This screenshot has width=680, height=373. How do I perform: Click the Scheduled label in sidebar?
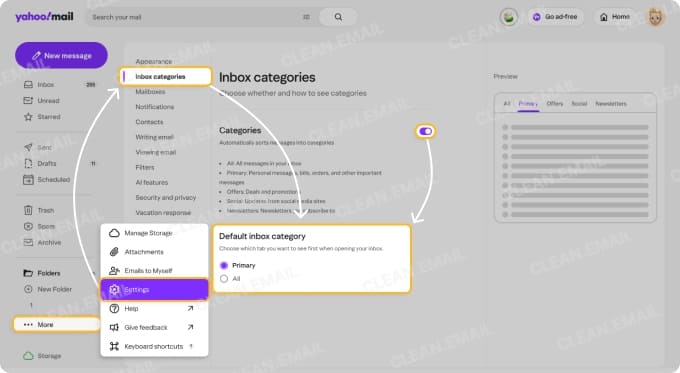pos(53,180)
